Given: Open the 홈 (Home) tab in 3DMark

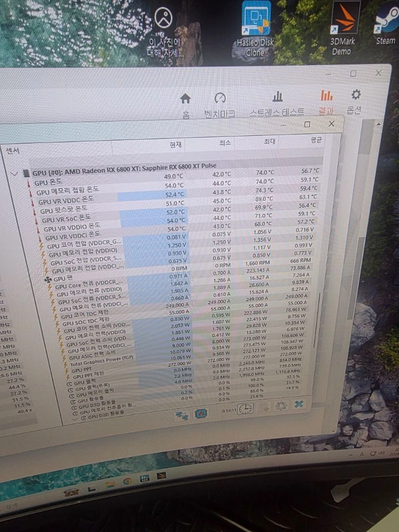Looking at the screenshot, I should click(186, 105).
